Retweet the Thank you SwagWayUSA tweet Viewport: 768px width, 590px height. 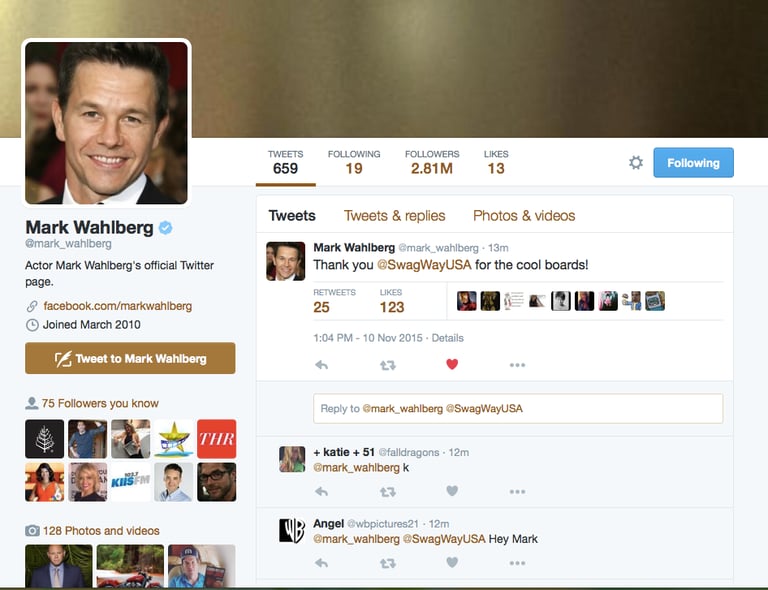click(x=387, y=365)
